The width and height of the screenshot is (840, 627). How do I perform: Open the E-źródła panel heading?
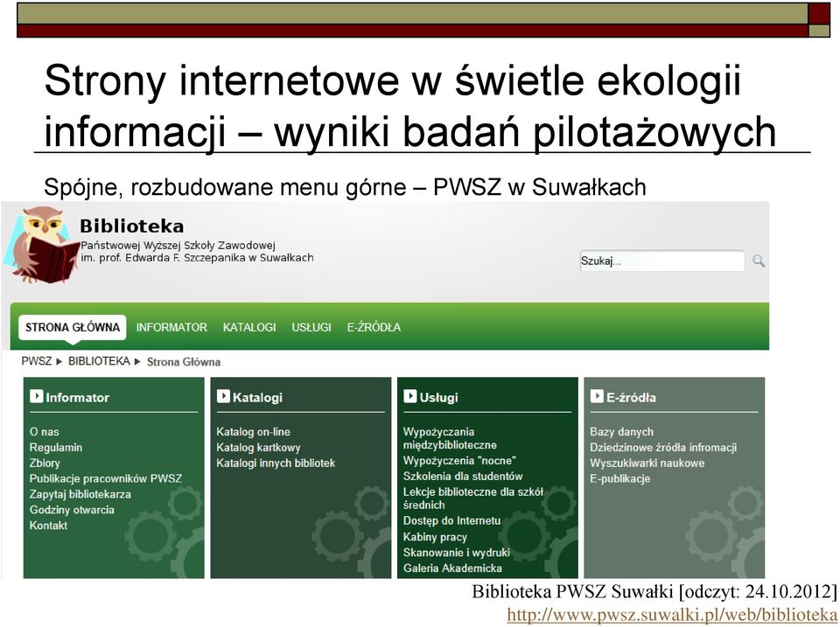coord(631,397)
